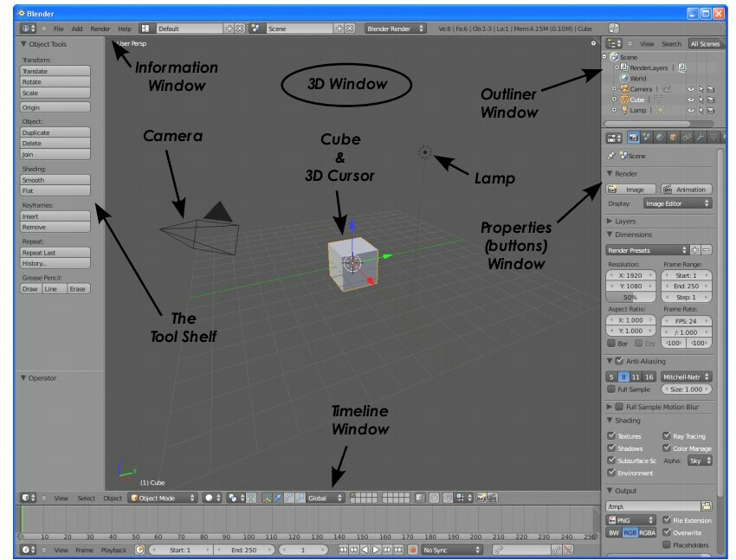Click the scale manipulator icon

coord(300,498)
